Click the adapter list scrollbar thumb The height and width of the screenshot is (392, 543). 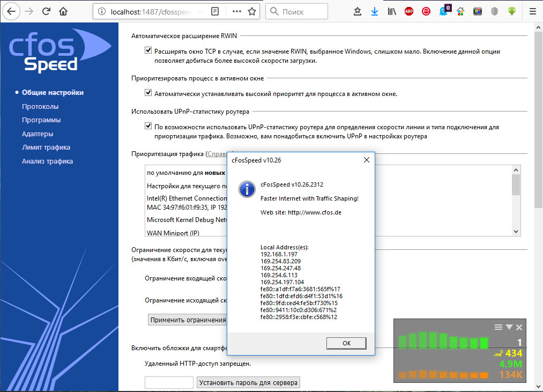tap(516, 185)
